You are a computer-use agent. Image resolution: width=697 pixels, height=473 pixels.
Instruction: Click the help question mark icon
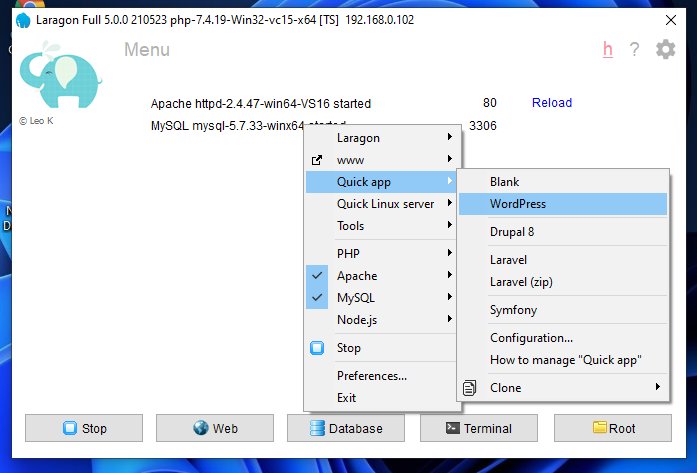click(x=634, y=50)
